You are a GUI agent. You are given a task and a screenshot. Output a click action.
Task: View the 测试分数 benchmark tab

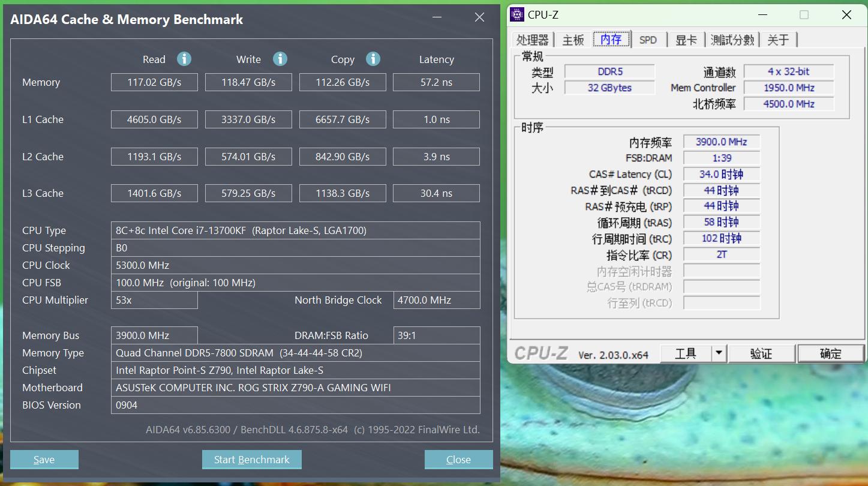tap(731, 39)
